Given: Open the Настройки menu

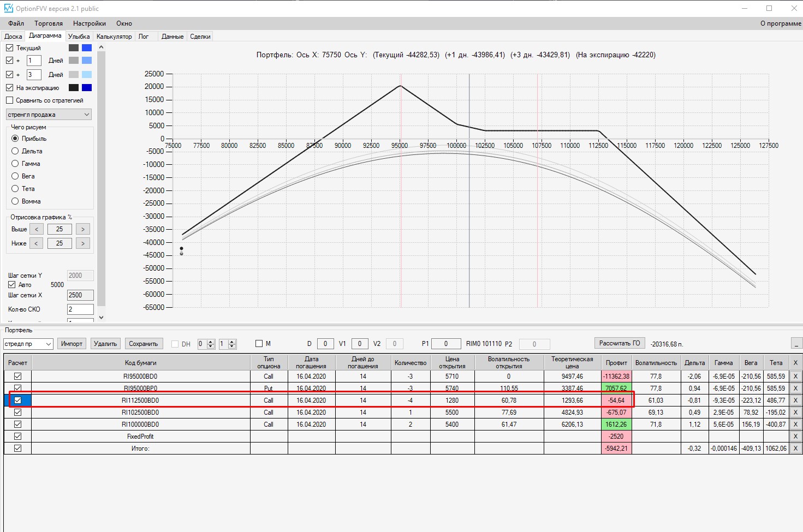Looking at the screenshot, I should [90, 23].
